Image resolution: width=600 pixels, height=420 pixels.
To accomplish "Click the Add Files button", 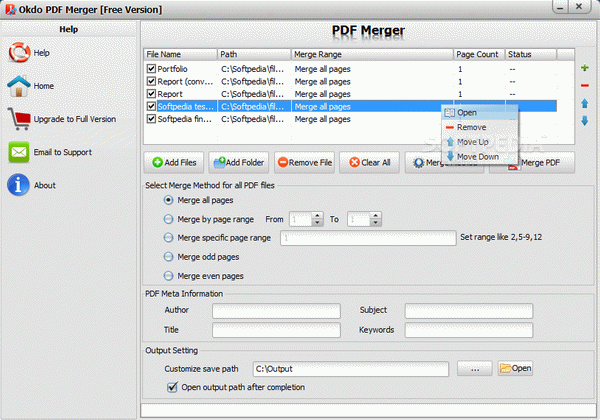I will click(x=174, y=163).
